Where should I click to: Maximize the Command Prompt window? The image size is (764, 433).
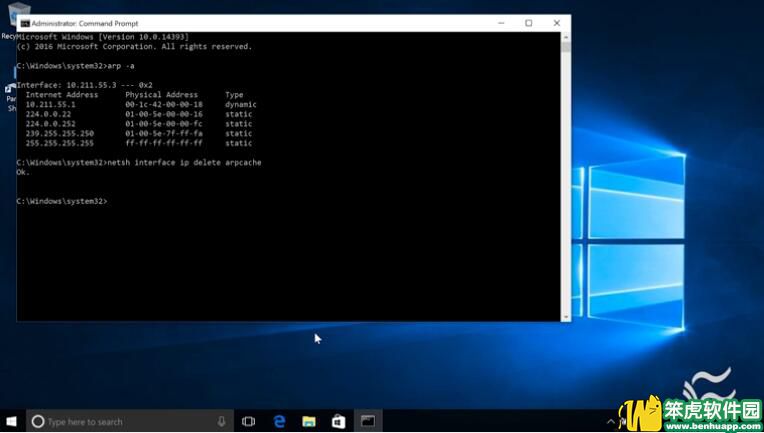coord(529,23)
